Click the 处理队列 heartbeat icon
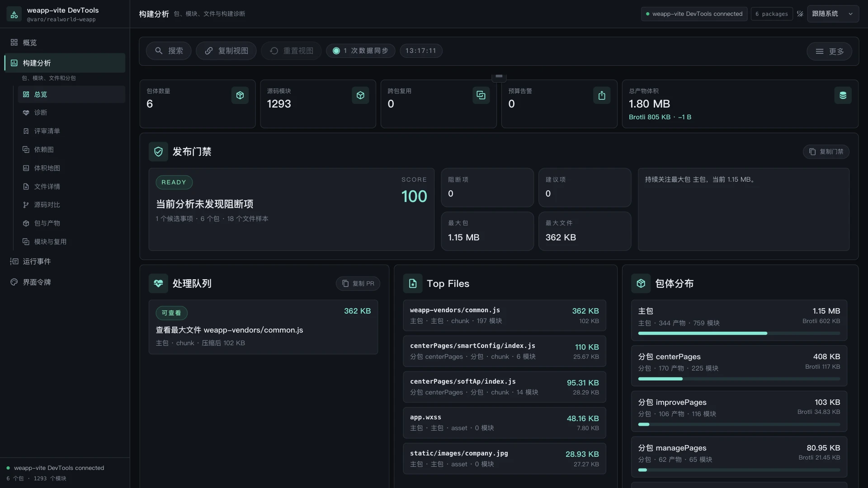This screenshot has width=868, height=488. (x=158, y=284)
